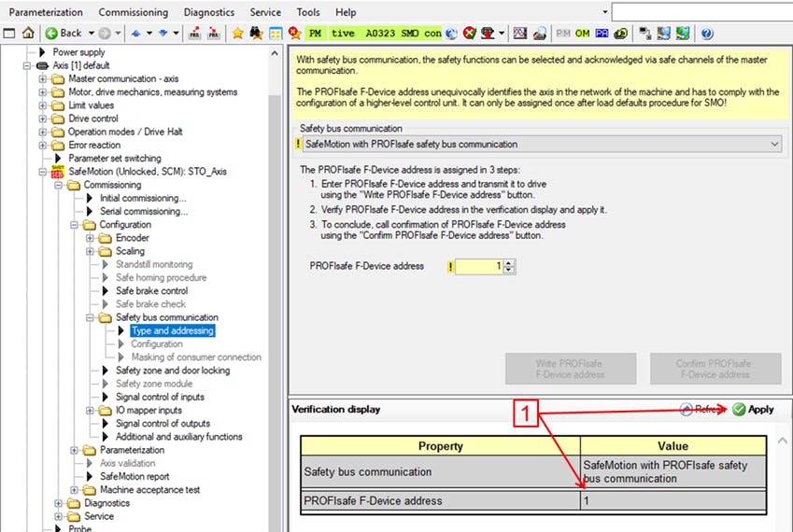Click the red X green check icon
This screenshot has height=532, width=793.
(470, 34)
